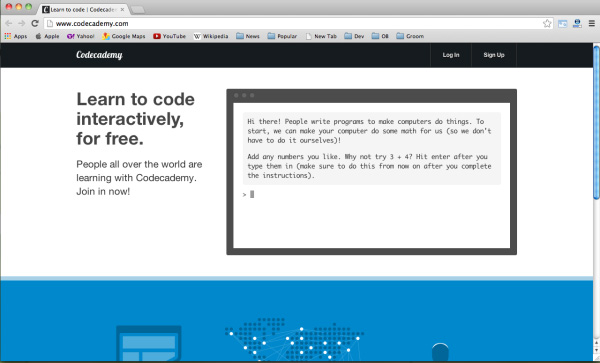Screen dimensions: 600x363
Task: Click the lesson instruction text starting "Hi there!"
Action: point(369,131)
